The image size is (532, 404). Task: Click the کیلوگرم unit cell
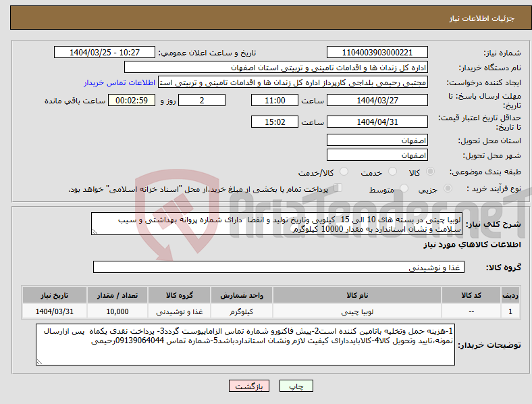pos(242,311)
